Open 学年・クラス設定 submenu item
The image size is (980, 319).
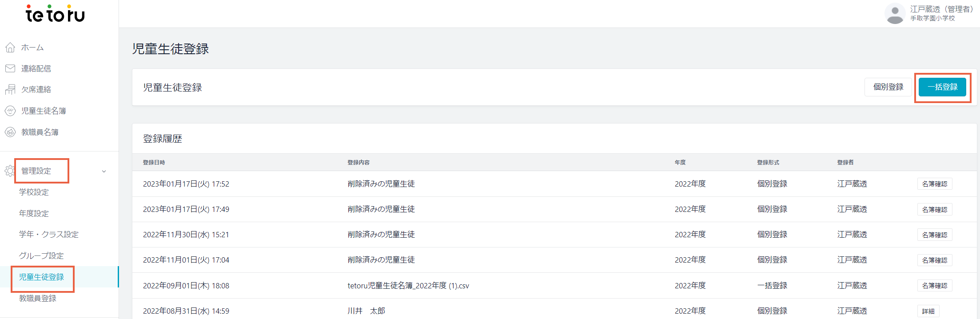[x=49, y=234]
